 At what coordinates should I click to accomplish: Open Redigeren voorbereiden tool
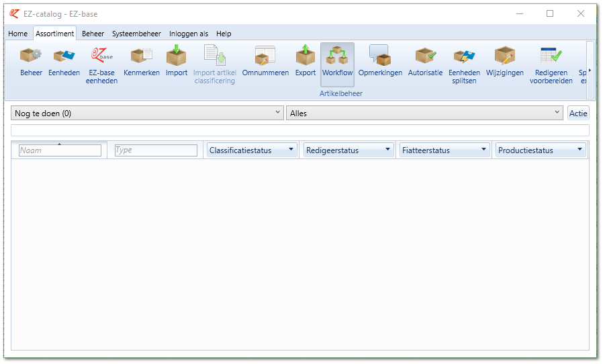pyautogui.click(x=551, y=64)
